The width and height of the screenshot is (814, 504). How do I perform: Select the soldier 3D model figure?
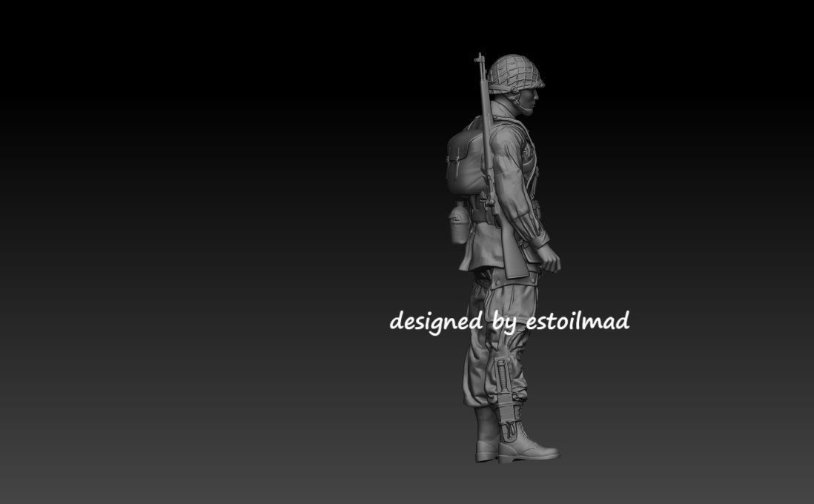[503, 258]
